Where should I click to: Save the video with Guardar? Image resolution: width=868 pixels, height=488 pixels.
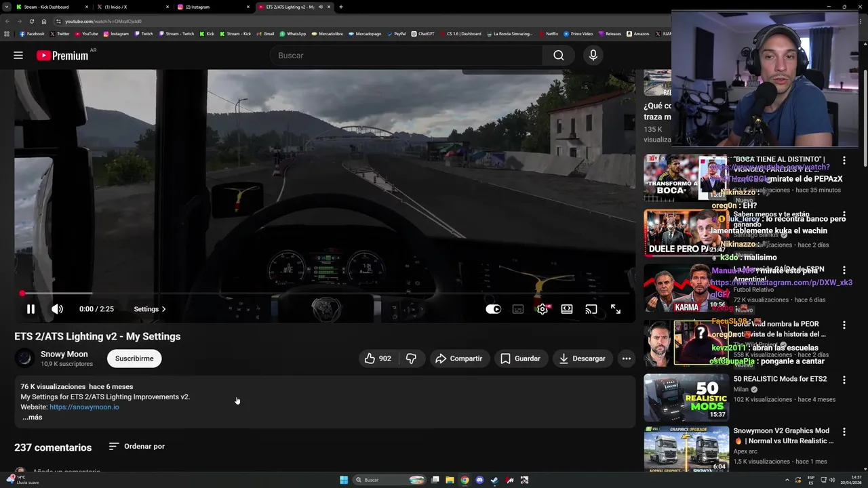pyautogui.click(x=521, y=359)
